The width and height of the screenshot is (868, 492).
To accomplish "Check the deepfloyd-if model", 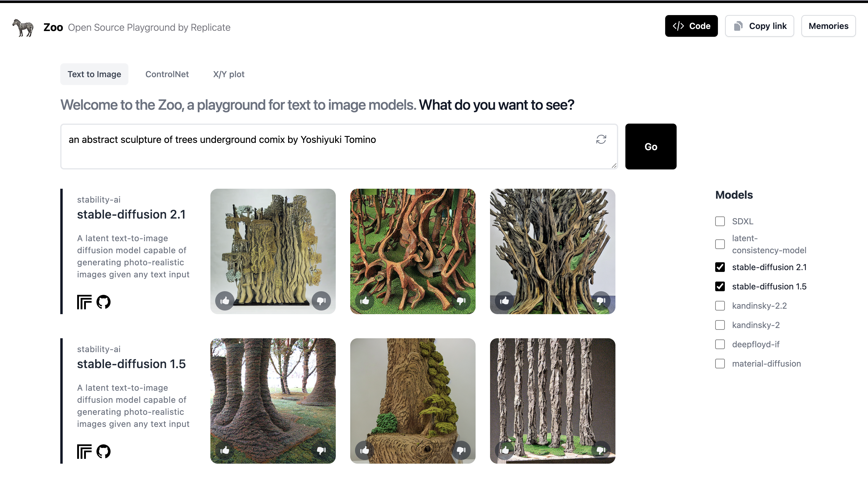I will coord(720,344).
